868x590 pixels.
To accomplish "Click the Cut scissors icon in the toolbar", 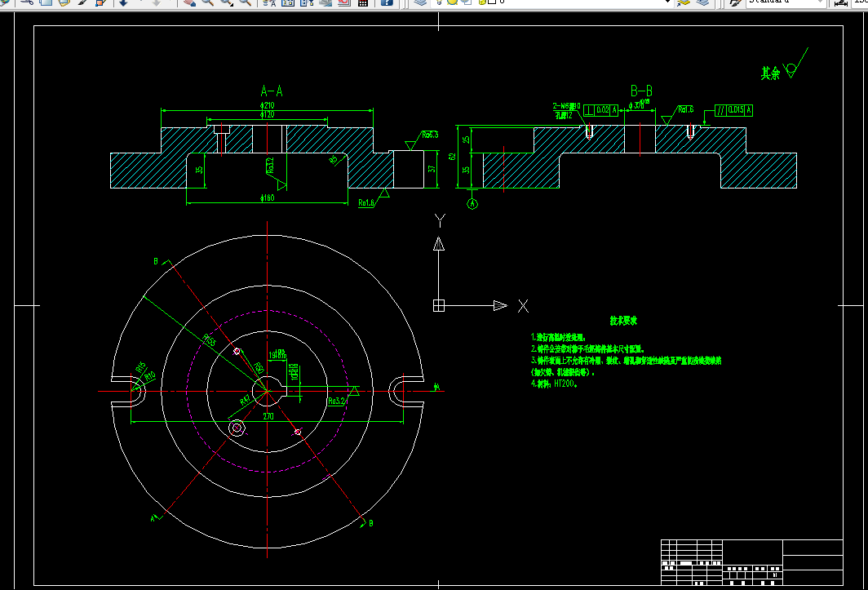I will (27, 2).
